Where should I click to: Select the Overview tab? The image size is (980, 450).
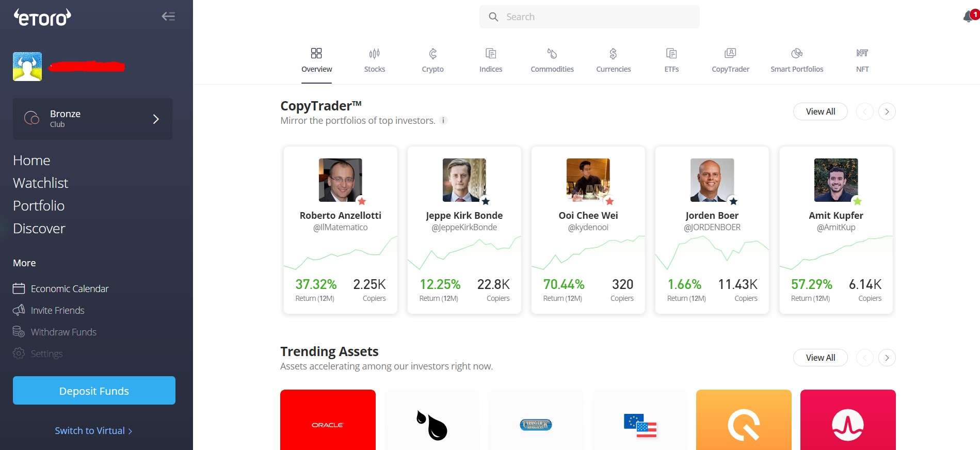(x=316, y=60)
